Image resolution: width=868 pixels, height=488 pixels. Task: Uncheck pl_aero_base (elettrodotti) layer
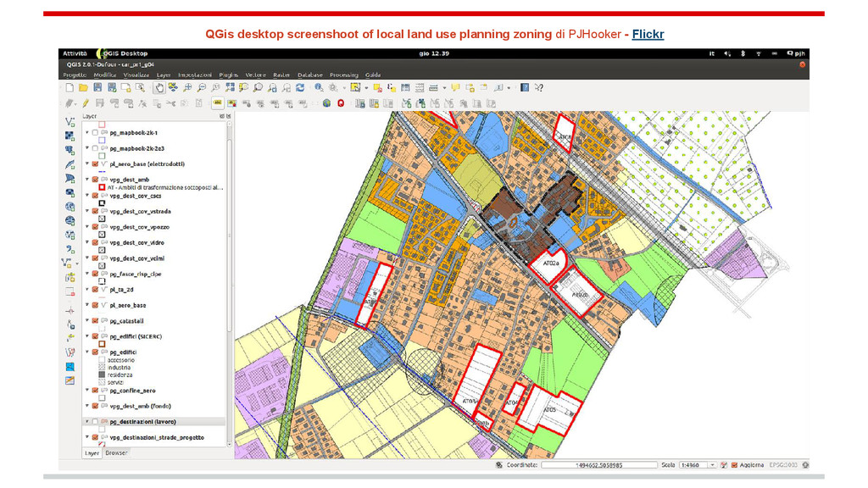pyautogui.click(x=95, y=164)
